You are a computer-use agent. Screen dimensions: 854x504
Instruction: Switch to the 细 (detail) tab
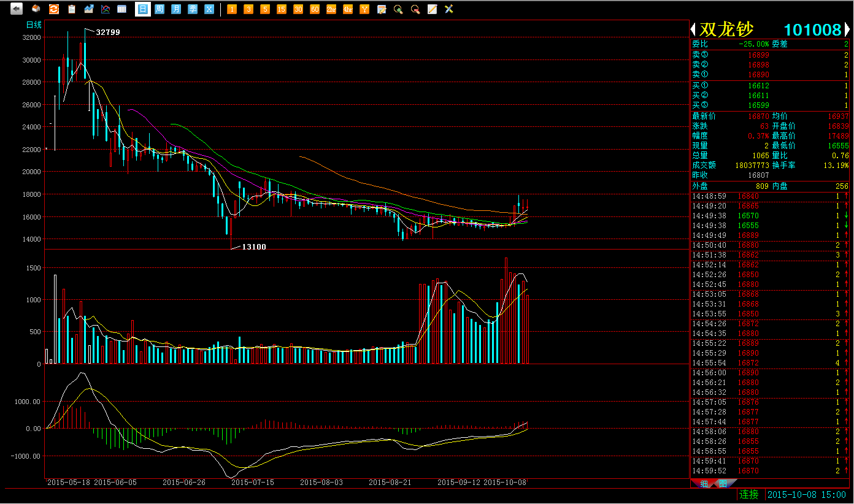tap(703, 484)
